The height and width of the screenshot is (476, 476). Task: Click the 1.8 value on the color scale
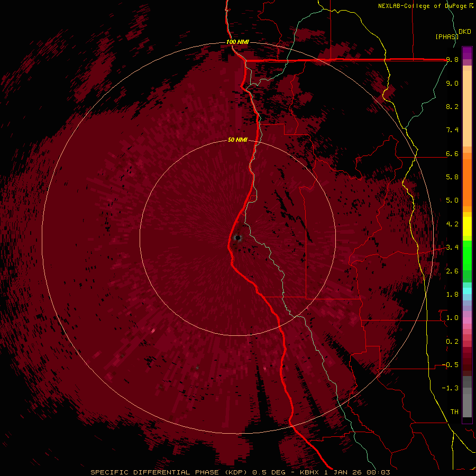click(x=452, y=295)
